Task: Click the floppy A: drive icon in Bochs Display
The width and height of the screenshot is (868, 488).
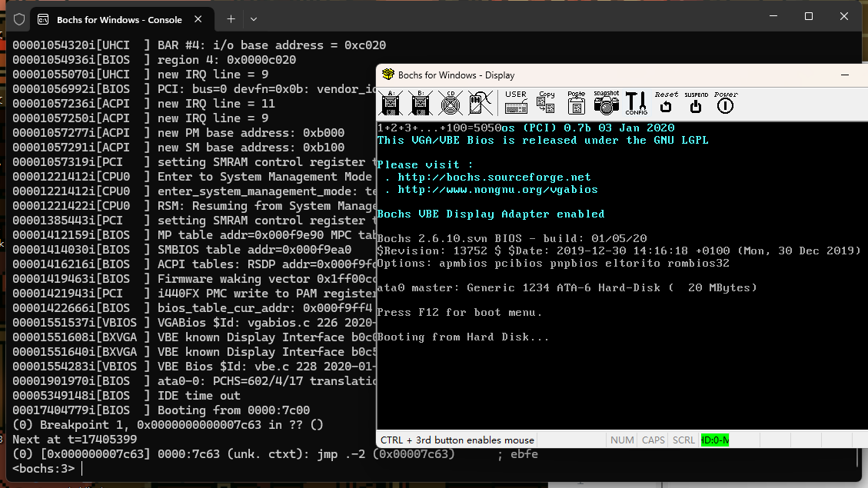Action: tap(391, 103)
